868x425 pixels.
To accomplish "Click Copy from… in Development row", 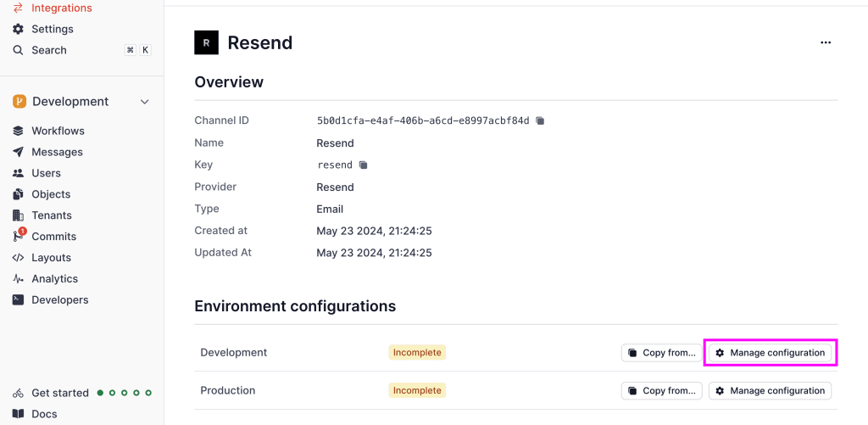I will click(x=661, y=352).
